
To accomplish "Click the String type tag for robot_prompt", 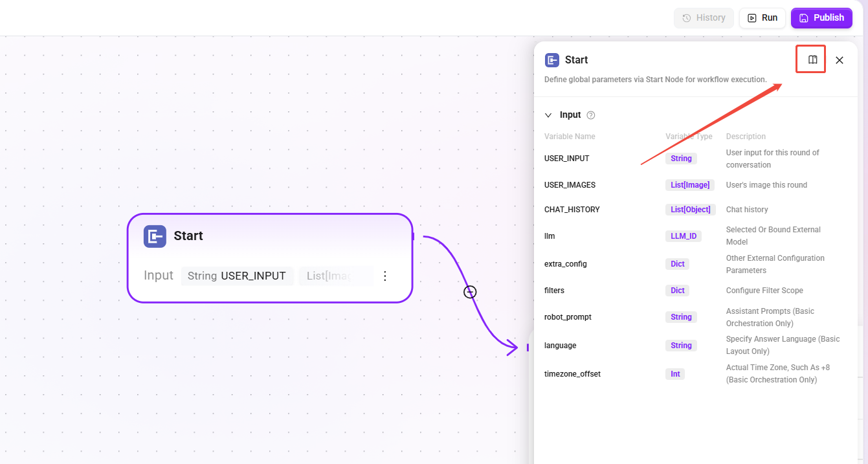I will (x=681, y=317).
